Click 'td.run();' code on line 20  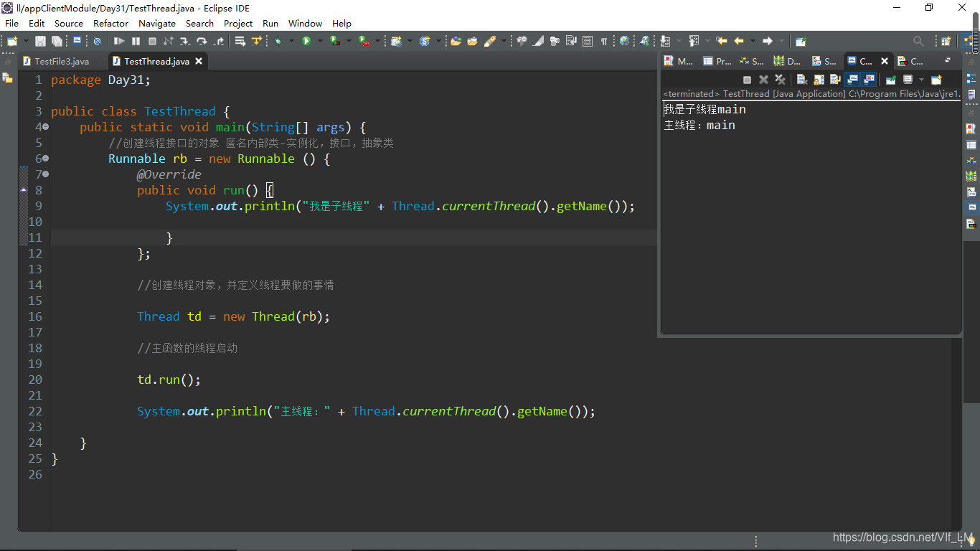(169, 380)
